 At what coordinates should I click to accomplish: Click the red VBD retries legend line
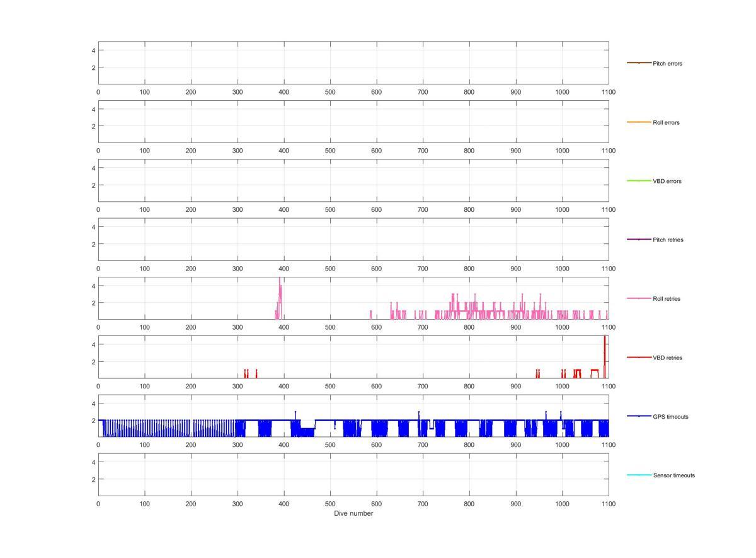coord(639,357)
